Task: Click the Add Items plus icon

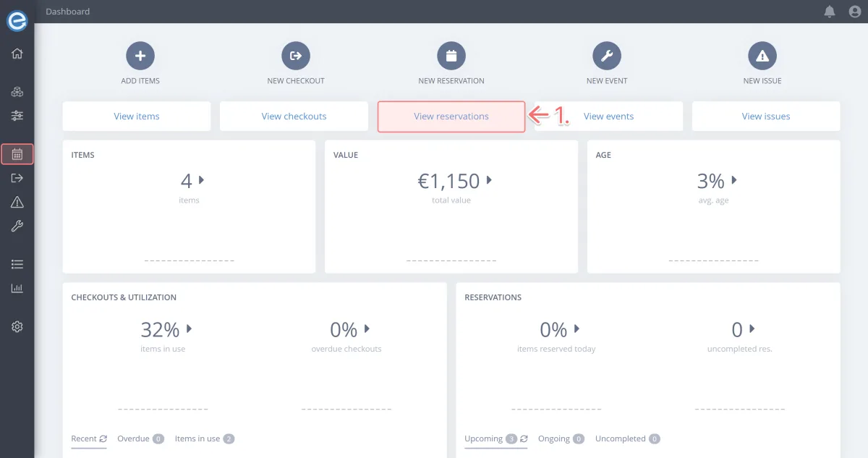Action: (140, 56)
